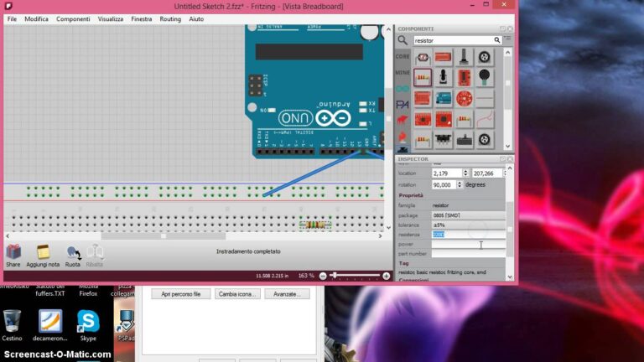Select the black joystick part in the second row
The width and height of the screenshot is (644, 362).
pyautogui.click(x=443, y=78)
